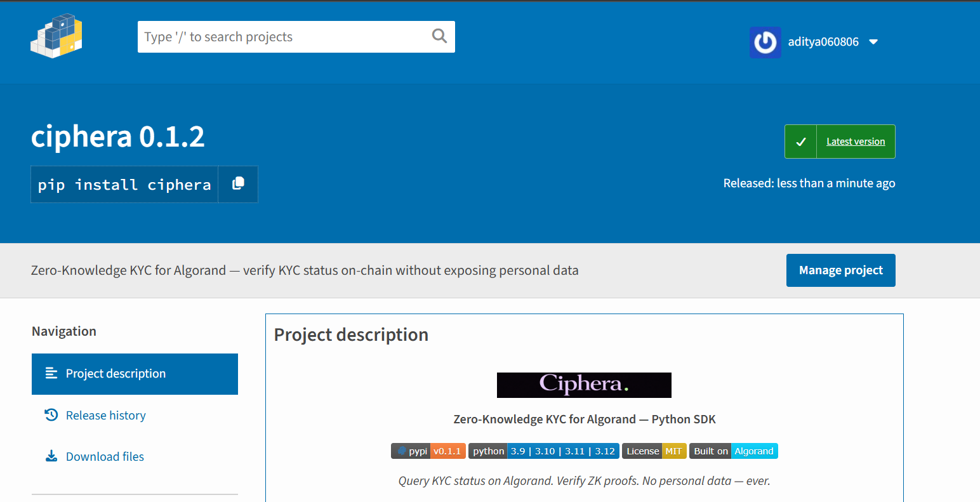Focus the search projects field
Screen dimensions: 980x502
click(296, 37)
